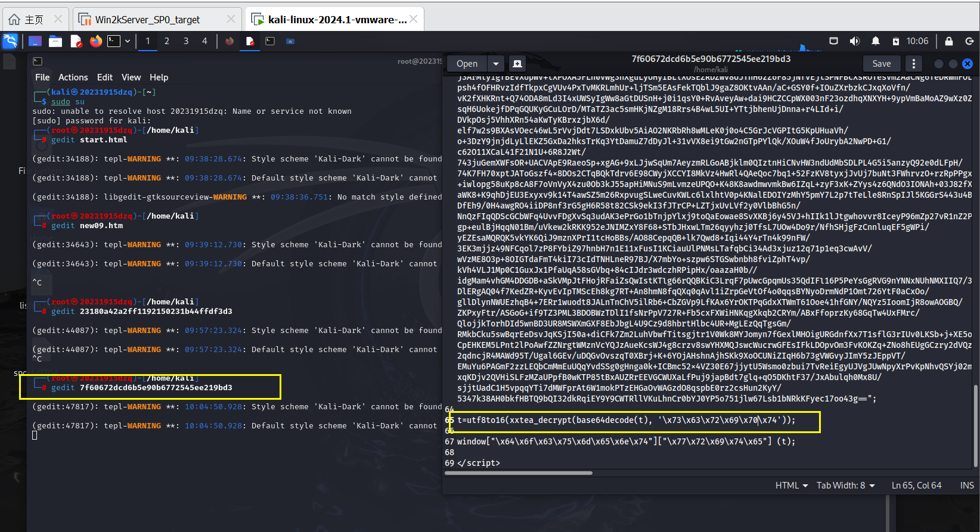Image resolution: width=980 pixels, height=532 pixels.
Task: Launch Firefox from the panel
Action: tap(95, 41)
